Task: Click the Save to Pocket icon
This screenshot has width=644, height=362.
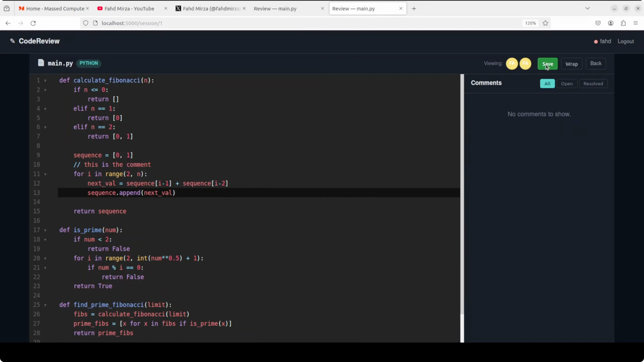Action: click(x=598, y=23)
